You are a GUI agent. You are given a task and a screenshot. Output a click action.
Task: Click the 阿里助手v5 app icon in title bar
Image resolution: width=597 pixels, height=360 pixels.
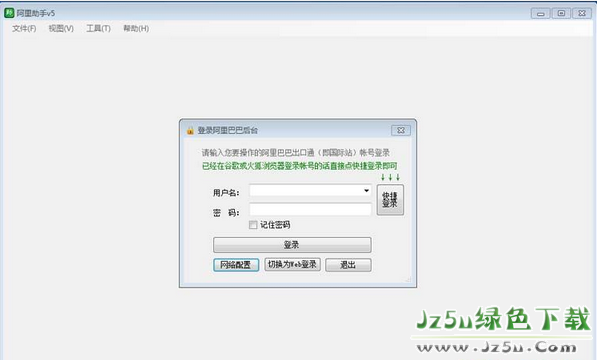tap(9, 13)
